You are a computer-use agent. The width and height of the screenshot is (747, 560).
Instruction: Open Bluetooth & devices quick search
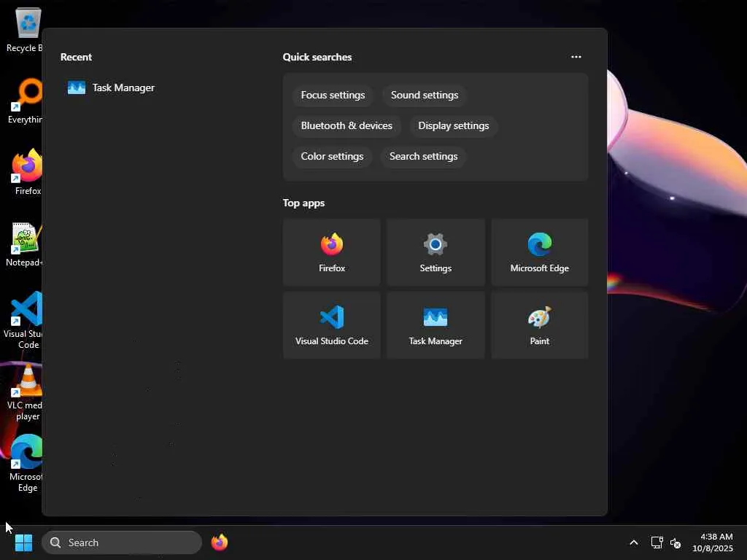click(x=347, y=125)
